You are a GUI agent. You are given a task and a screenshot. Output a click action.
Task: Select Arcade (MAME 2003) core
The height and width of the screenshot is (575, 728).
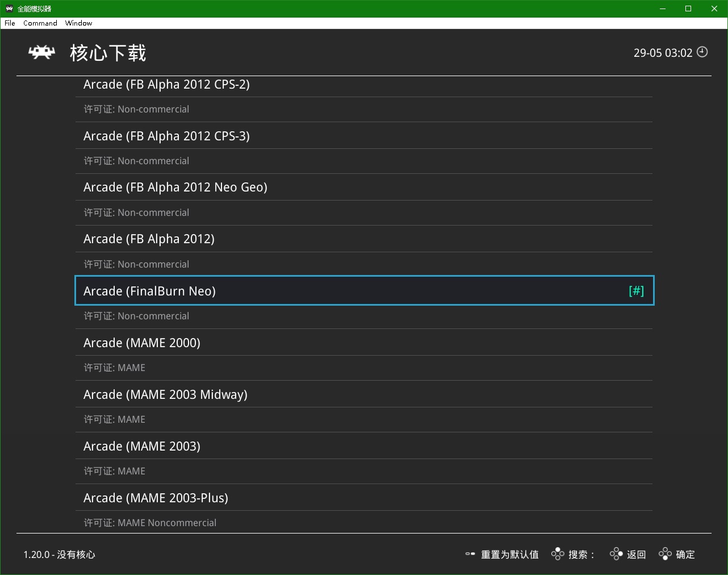(363, 446)
